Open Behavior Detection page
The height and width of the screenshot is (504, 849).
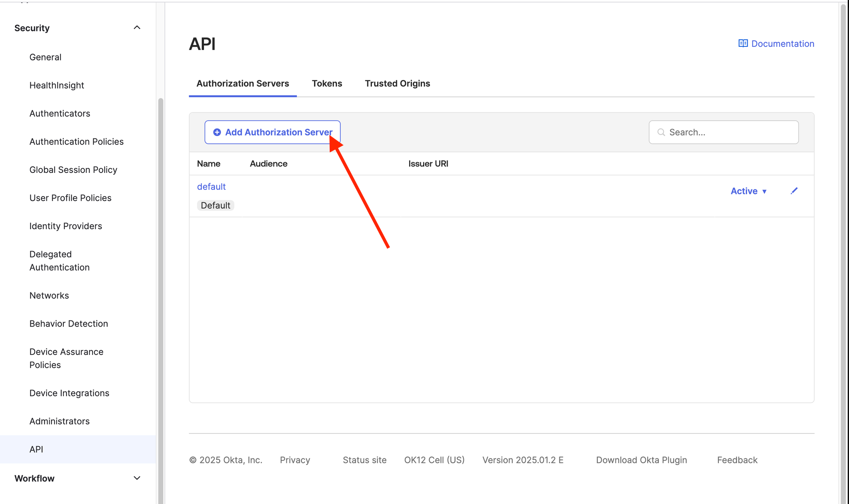[69, 324]
